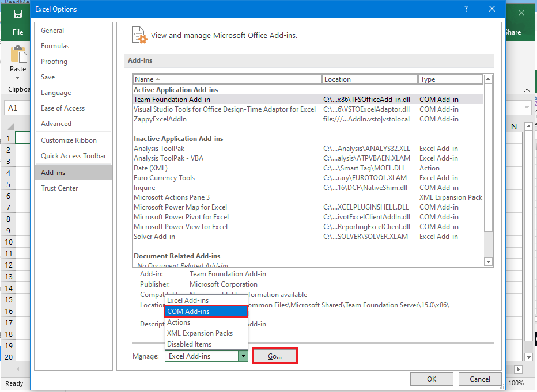Choose Disabled Items in the Manage list
The width and height of the screenshot is (537, 392).
(x=206, y=344)
